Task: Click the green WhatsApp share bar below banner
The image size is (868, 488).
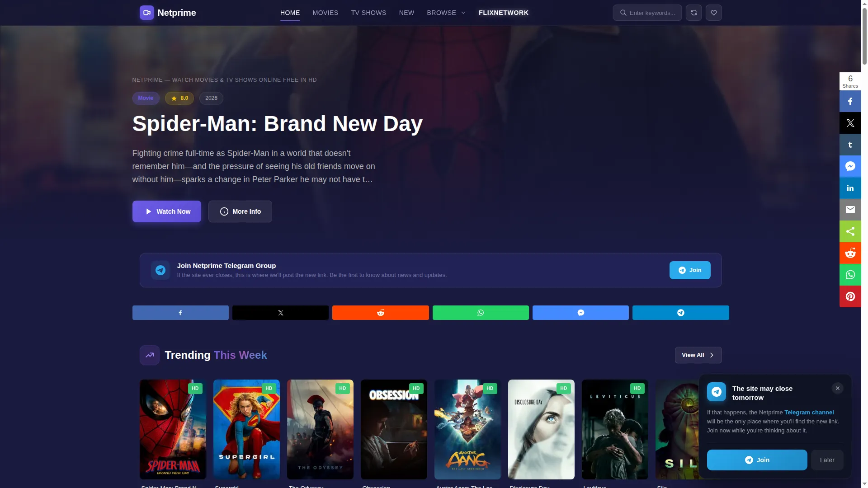Action: (481, 313)
